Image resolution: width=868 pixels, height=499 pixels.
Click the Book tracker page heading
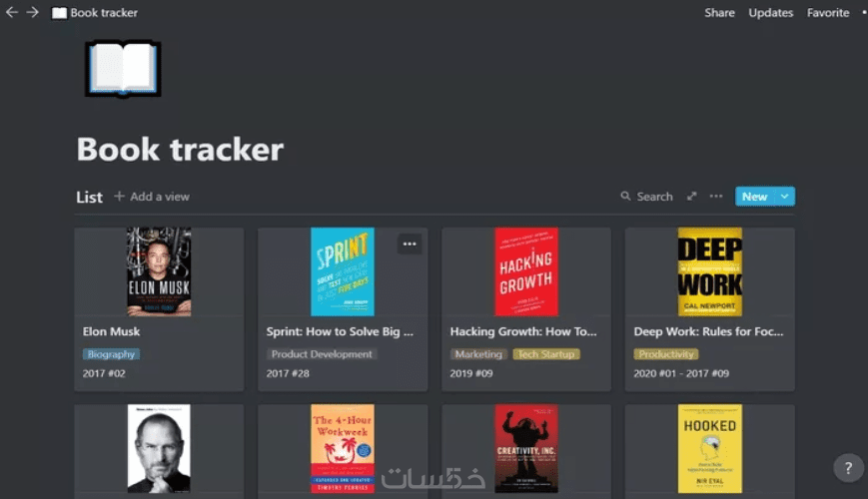click(180, 149)
